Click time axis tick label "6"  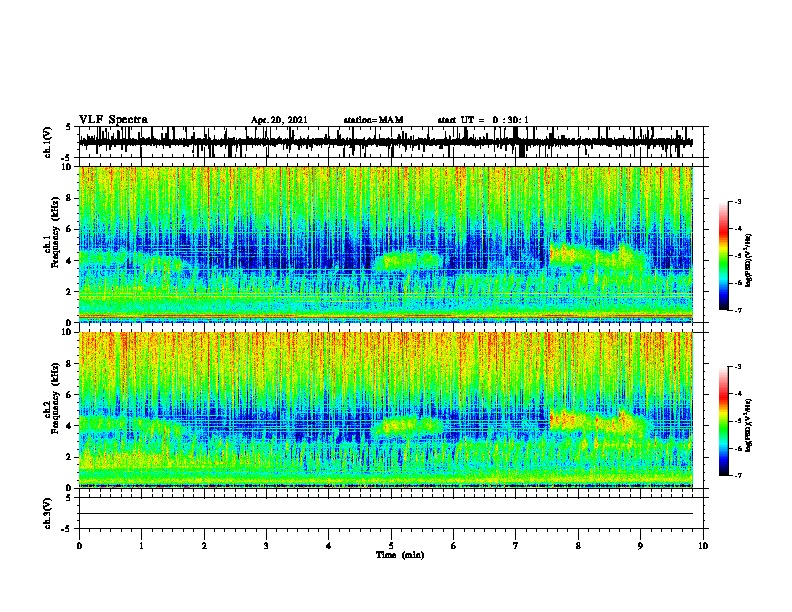(454, 545)
